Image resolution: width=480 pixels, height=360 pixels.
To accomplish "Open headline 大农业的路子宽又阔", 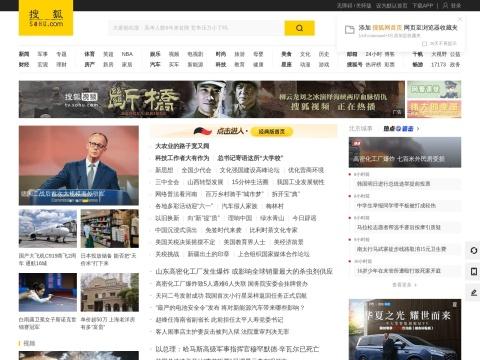I will (182, 146).
